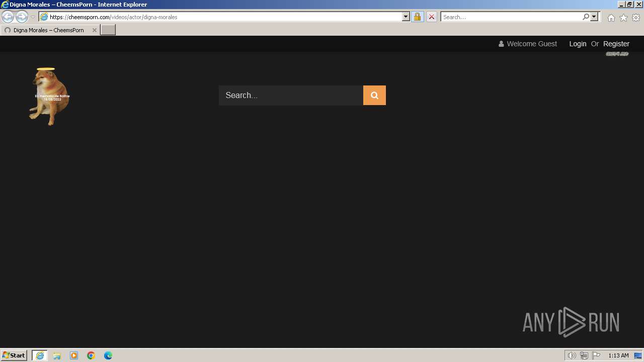Open the browser Home icon
This screenshot has height=362, width=644.
pos(611,18)
